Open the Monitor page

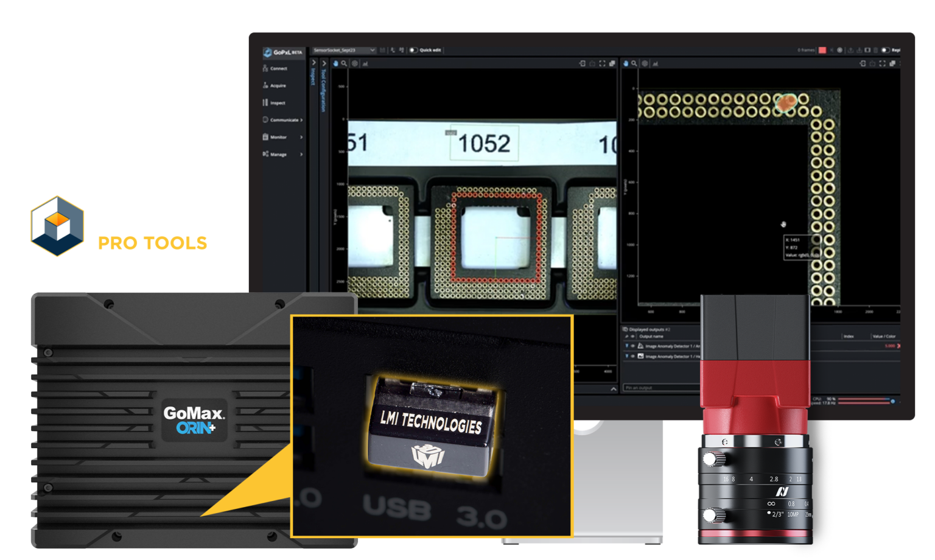275,137
